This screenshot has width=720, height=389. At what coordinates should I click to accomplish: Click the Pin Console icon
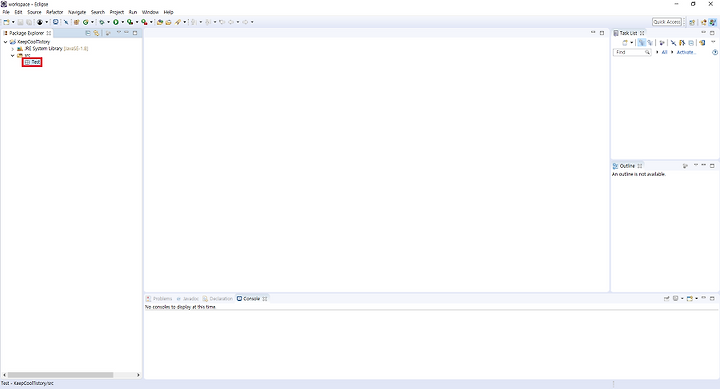(667, 299)
